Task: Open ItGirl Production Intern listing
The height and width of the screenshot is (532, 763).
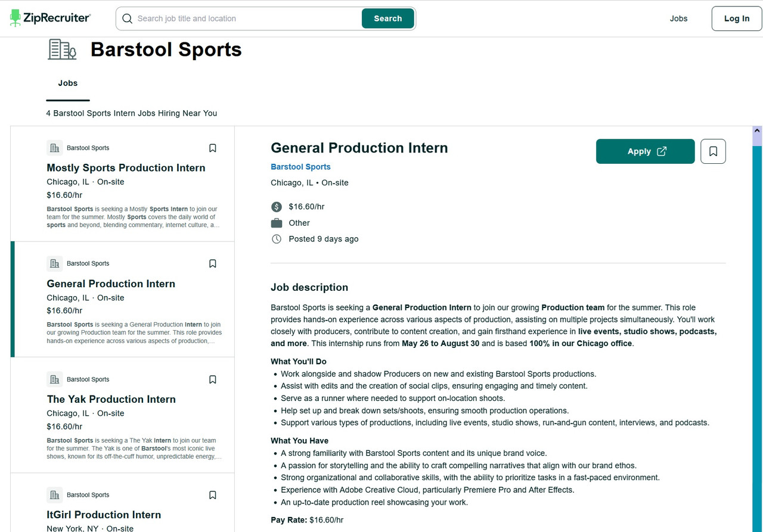Action: [x=104, y=515]
